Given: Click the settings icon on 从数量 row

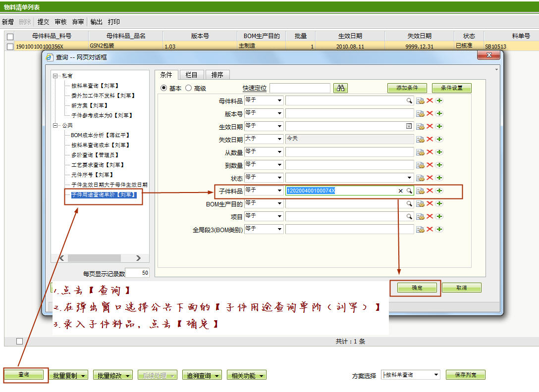Looking at the screenshot, I should tap(420, 152).
